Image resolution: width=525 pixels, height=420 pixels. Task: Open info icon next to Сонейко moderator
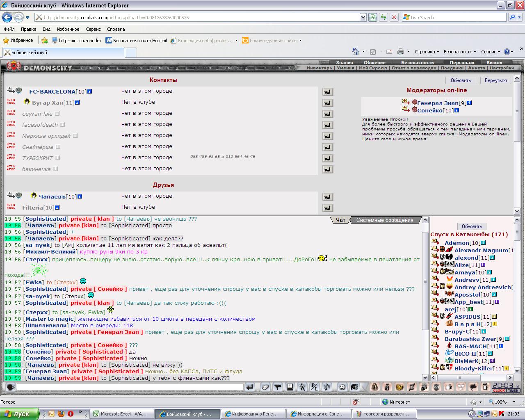click(x=457, y=110)
